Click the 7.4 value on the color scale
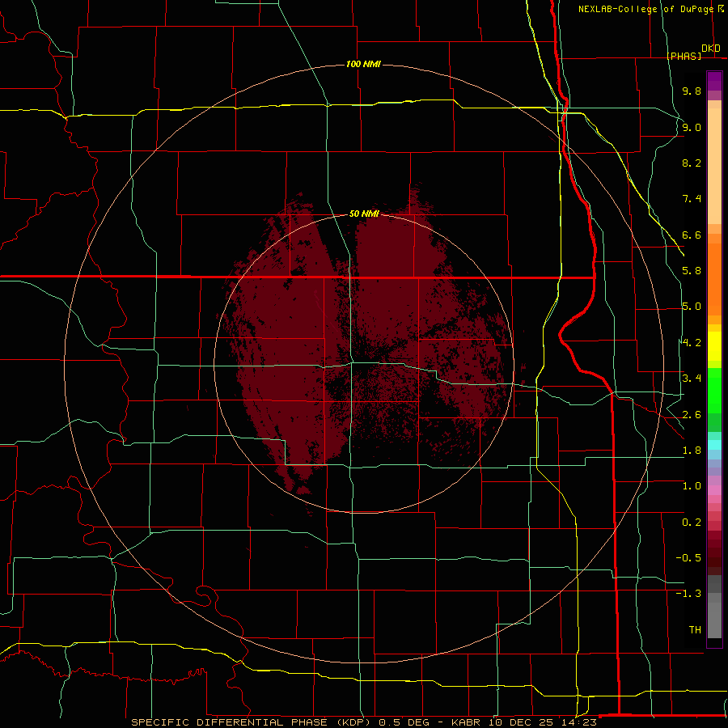 pos(692,199)
